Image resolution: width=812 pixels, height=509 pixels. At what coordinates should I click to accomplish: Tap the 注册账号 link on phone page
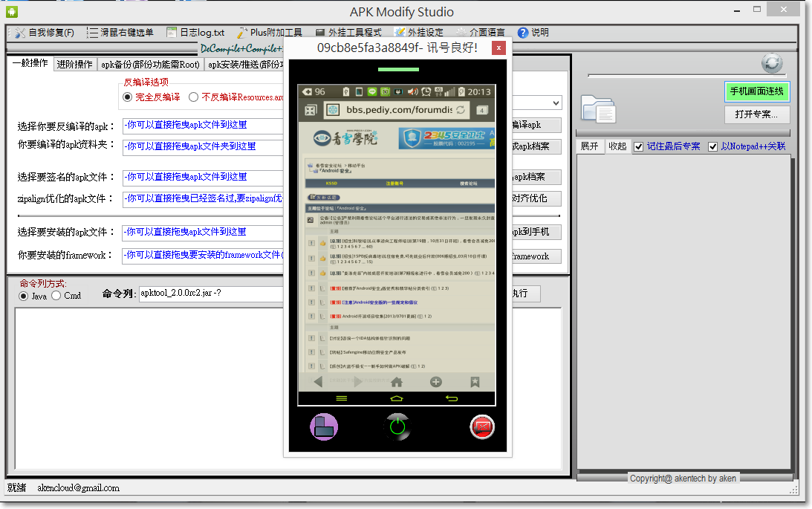(x=394, y=184)
